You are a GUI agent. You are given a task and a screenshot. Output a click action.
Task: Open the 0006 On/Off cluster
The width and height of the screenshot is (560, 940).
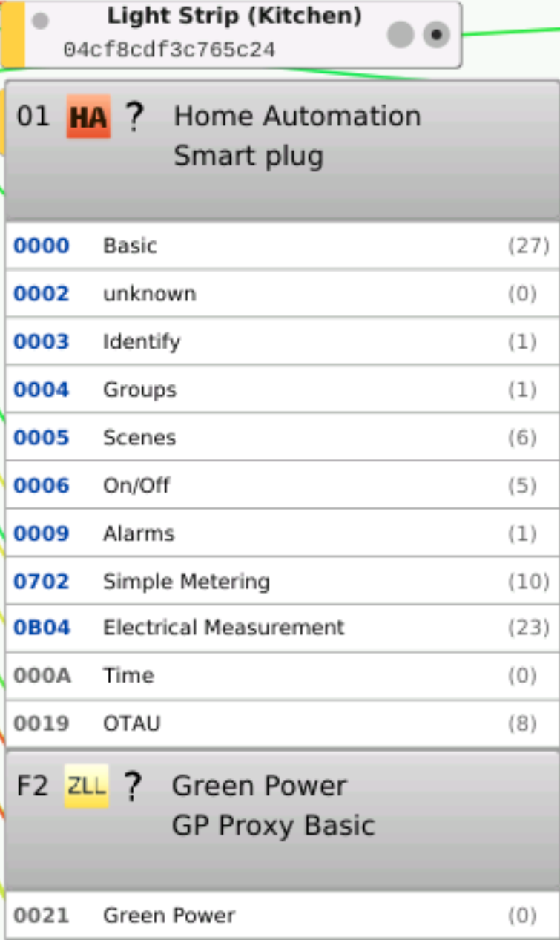[x=282, y=485]
